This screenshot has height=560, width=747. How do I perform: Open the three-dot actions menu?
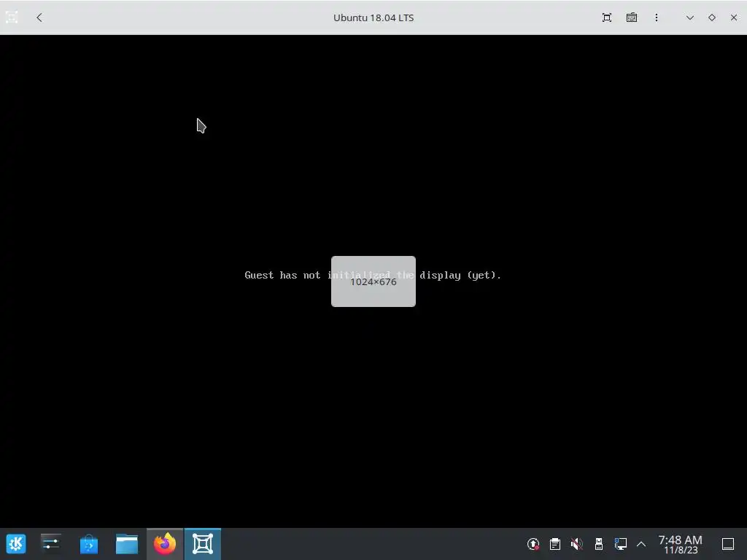[656, 17]
